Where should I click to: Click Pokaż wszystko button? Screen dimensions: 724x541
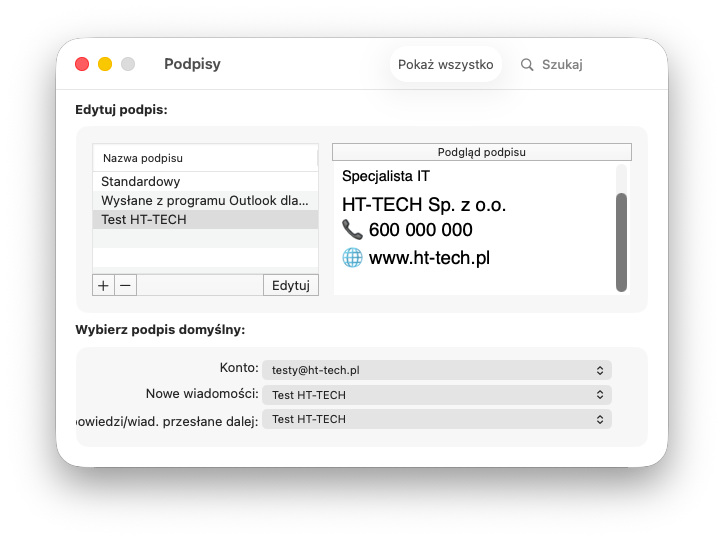[446, 64]
